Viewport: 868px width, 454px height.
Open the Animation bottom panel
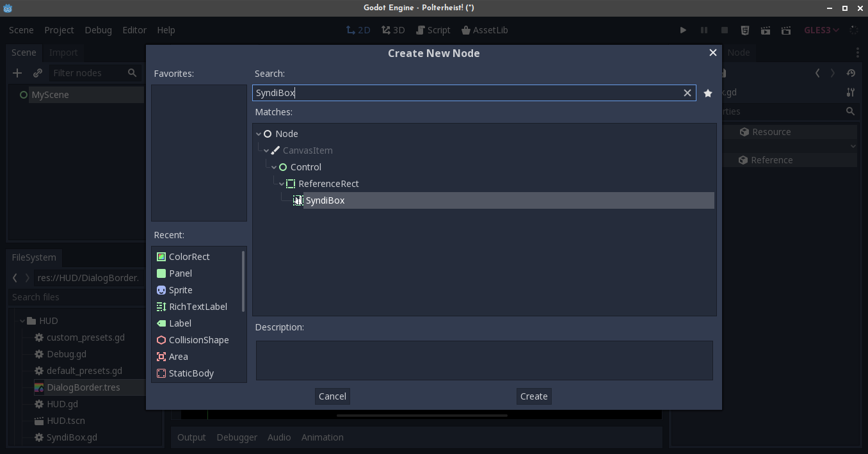click(x=322, y=437)
